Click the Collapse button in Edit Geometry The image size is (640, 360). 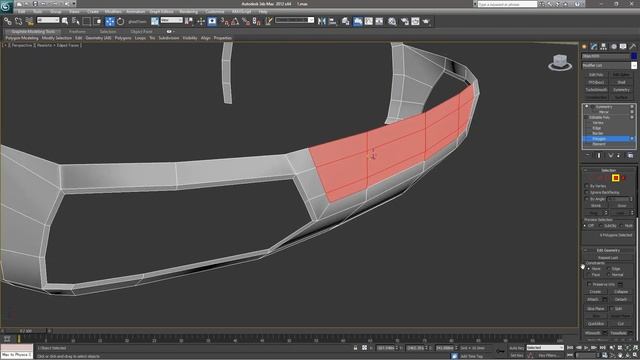click(x=621, y=292)
